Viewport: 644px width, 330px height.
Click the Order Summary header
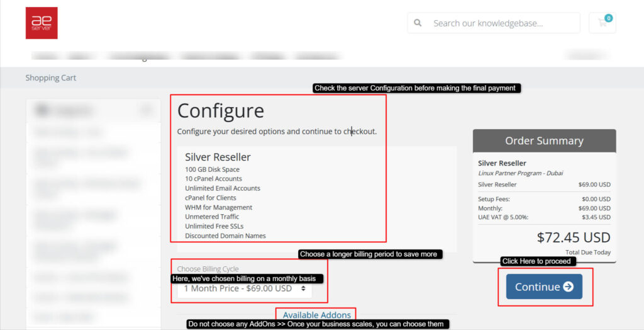tap(544, 140)
